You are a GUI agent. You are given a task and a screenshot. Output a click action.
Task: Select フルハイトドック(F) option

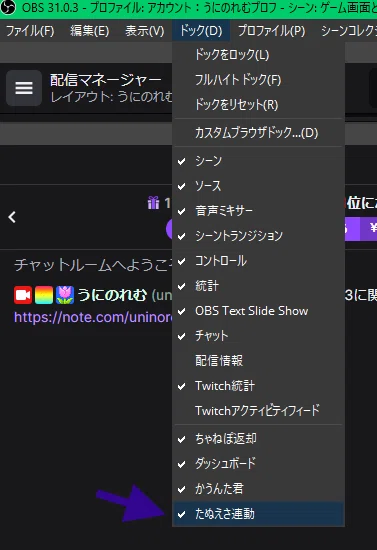258,80
